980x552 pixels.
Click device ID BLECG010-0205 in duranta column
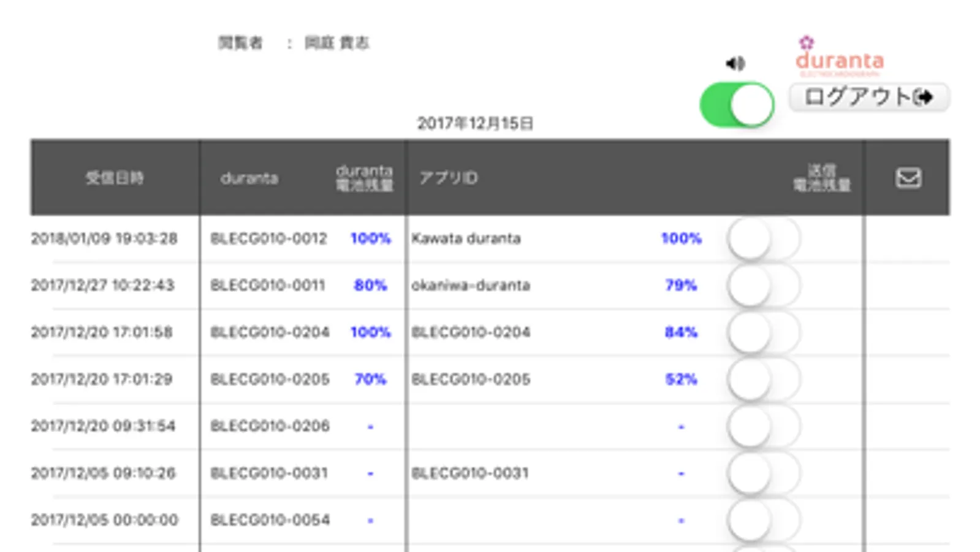(x=270, y=379)
